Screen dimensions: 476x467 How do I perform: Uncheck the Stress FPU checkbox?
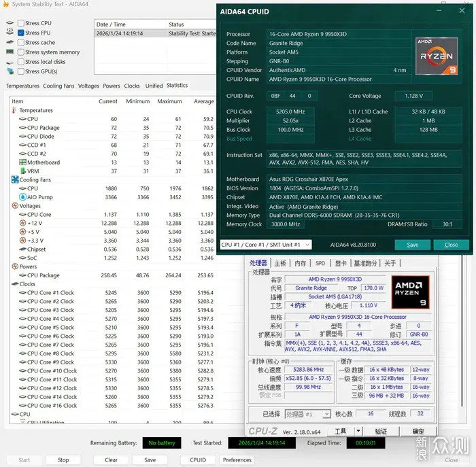click(21, 33)
